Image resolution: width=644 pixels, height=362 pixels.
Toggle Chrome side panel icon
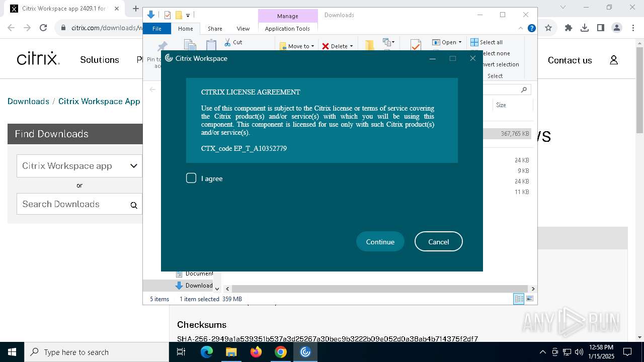point(600,28)
